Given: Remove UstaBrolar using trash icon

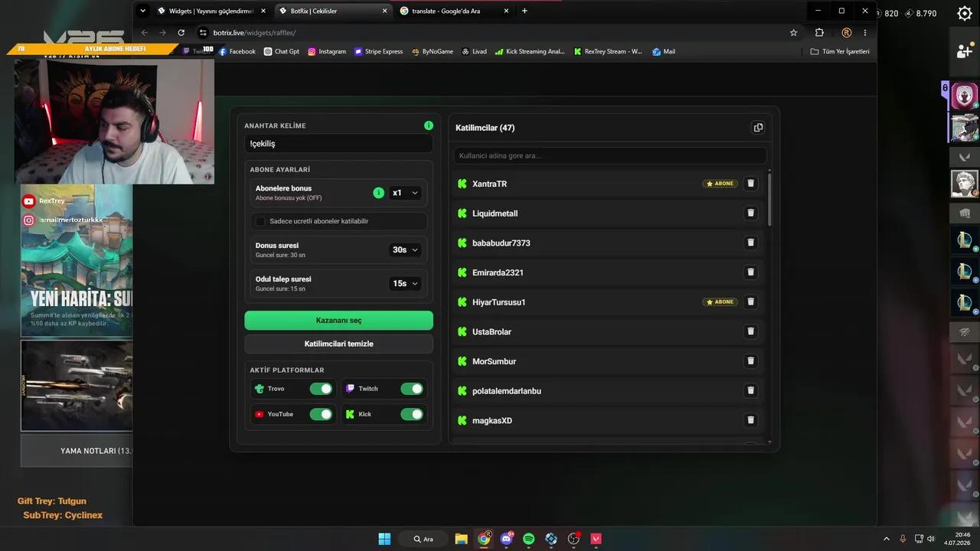Looking at the screenshot, I should [x=750, y=331].
